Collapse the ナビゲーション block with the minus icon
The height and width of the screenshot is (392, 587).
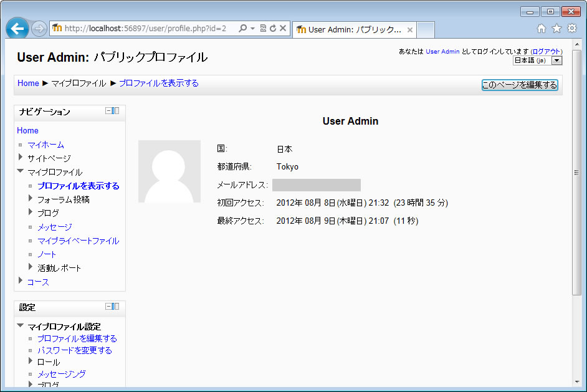[108, 111]
